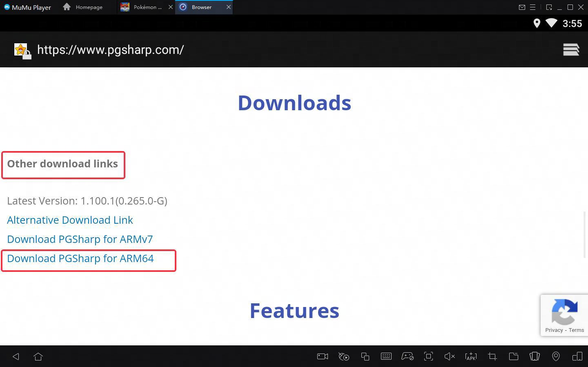The image size is (588, 367).
Task: Click the Downloads heading
Action: coord(294,102)
